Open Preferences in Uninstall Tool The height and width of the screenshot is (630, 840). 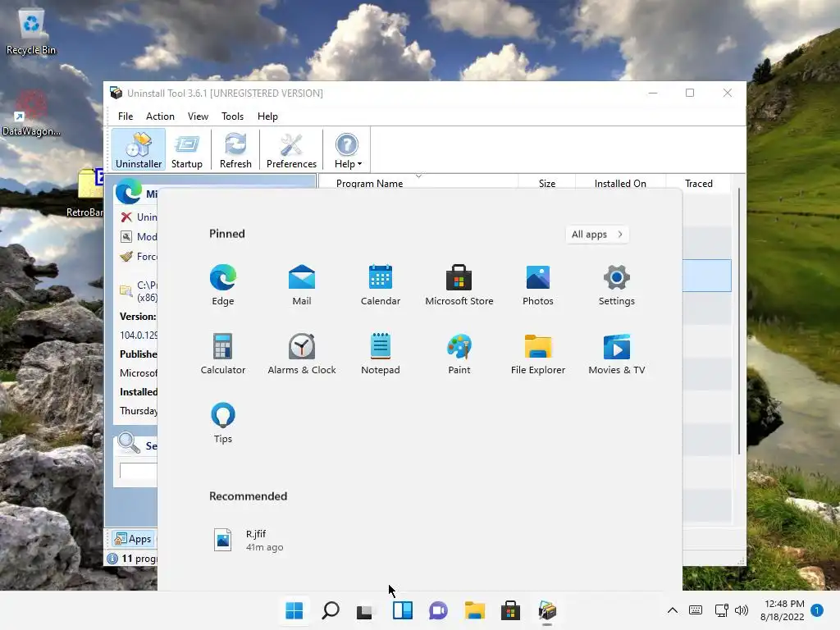(291, 150)
